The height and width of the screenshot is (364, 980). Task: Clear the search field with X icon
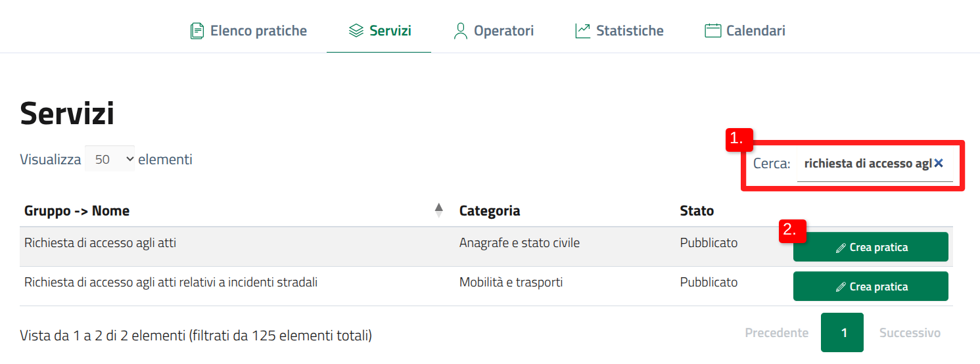click(939, 164)
